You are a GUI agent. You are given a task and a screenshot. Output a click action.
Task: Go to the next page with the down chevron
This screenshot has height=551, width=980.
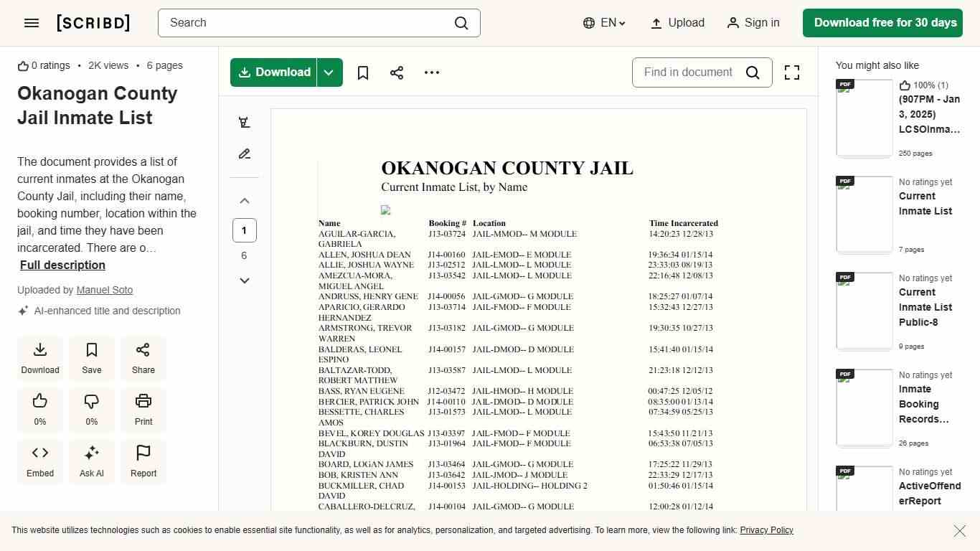point(244,280)
